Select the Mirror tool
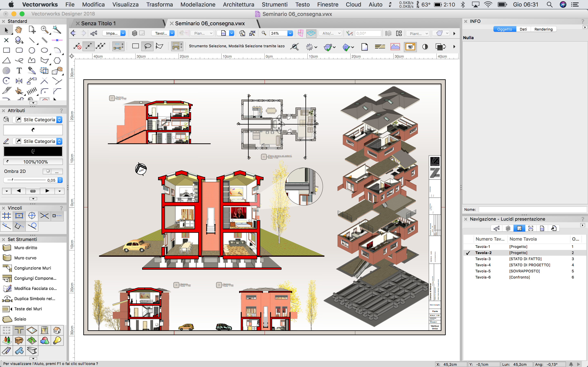Screen dimensions: 588x367 pos(19,81)
